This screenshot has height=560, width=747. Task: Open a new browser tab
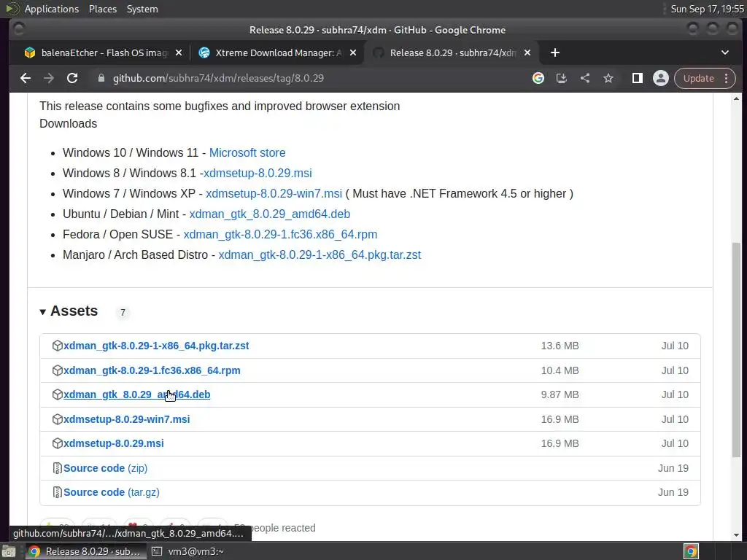coord(555,52)
